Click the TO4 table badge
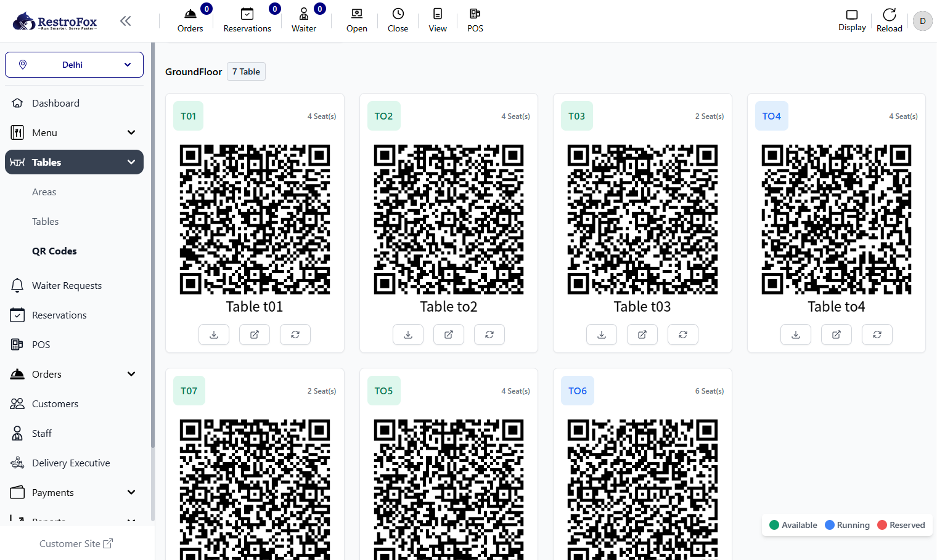 click(x=772, y=116)
